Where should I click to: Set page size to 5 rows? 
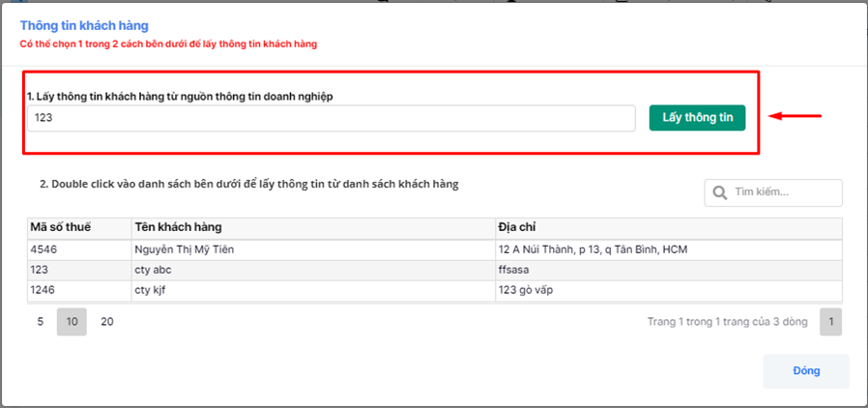[41, 322]
